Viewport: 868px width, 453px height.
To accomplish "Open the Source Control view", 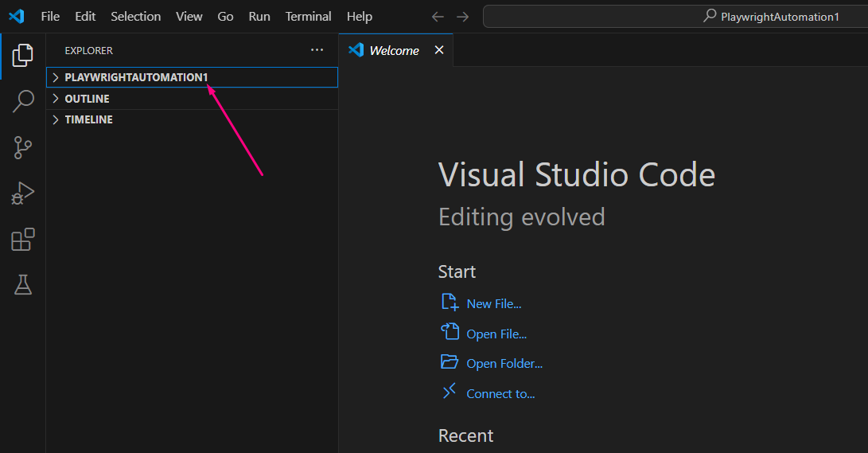I will (x=23, y=148).
